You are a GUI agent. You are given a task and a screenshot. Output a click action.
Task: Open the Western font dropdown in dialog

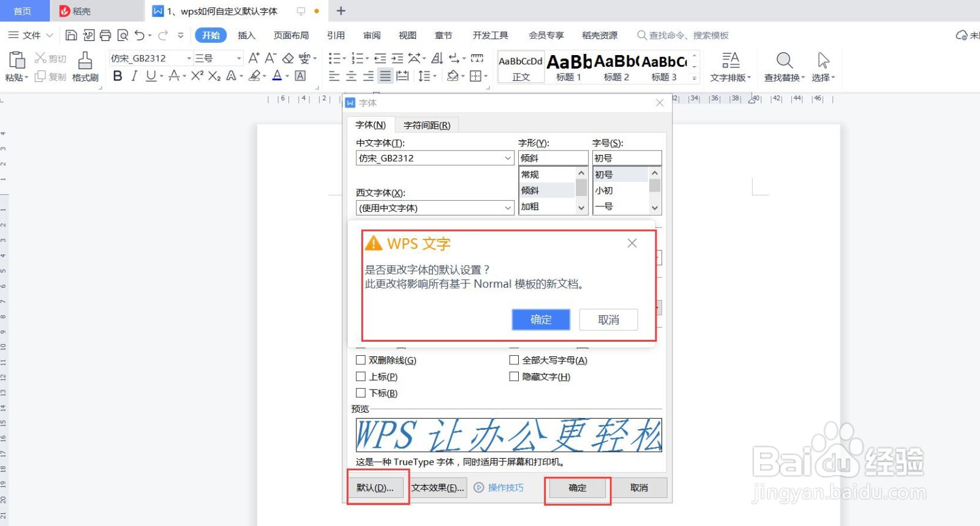click(508, 208)
